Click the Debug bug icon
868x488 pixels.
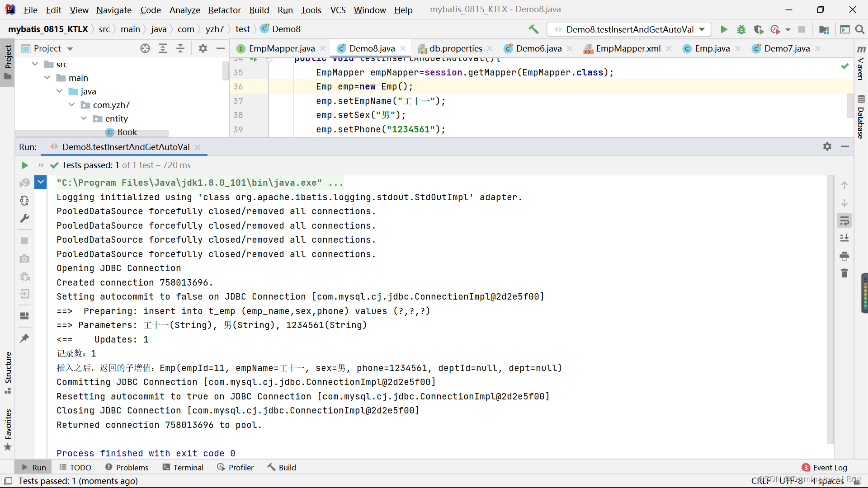tap(741, 29)
